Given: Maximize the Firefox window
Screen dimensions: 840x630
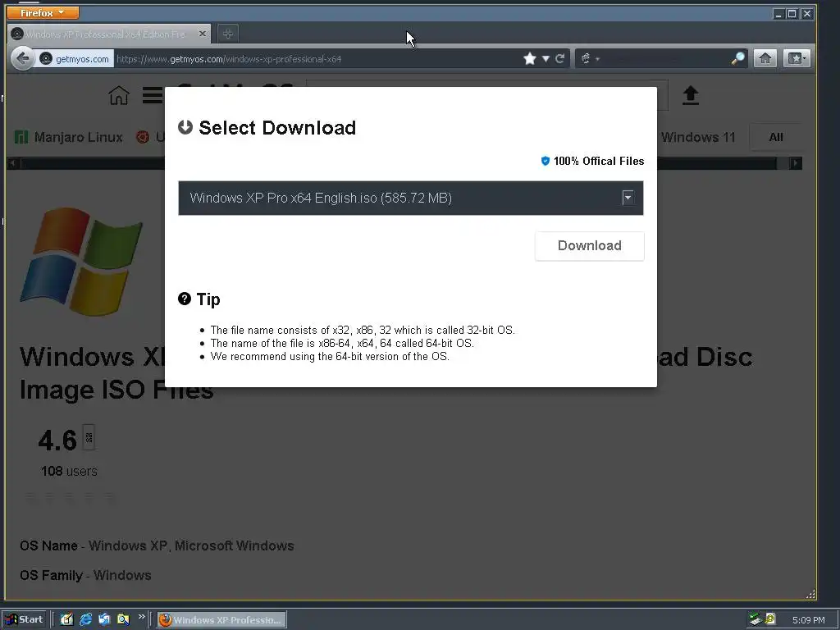Looking at the screenshot, I should 792,13.
